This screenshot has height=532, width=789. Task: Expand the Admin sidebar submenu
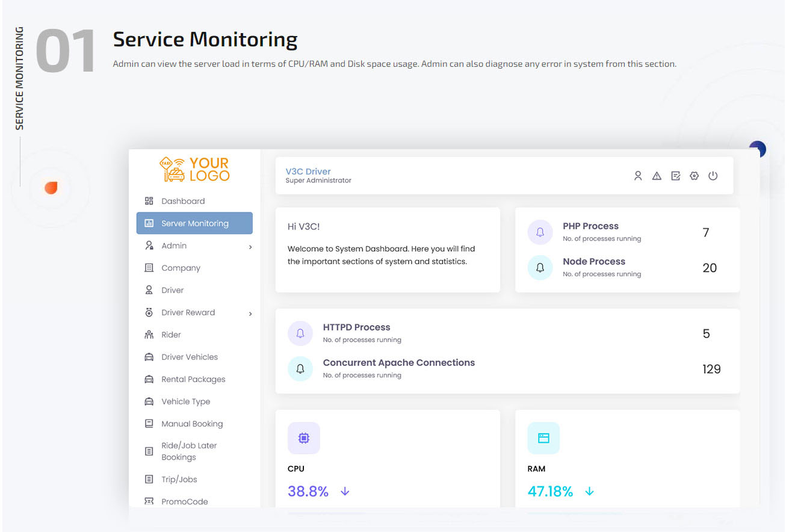pos(252,246)
